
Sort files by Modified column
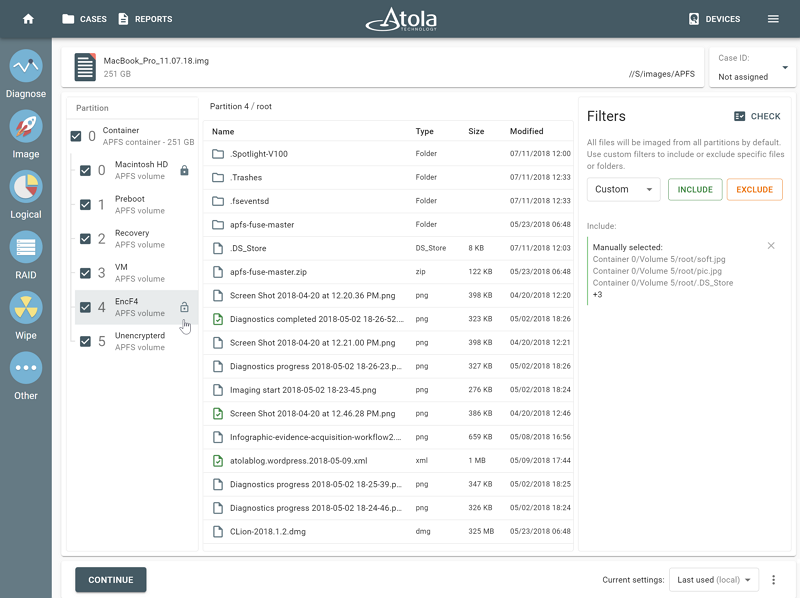tap(527, 131)
